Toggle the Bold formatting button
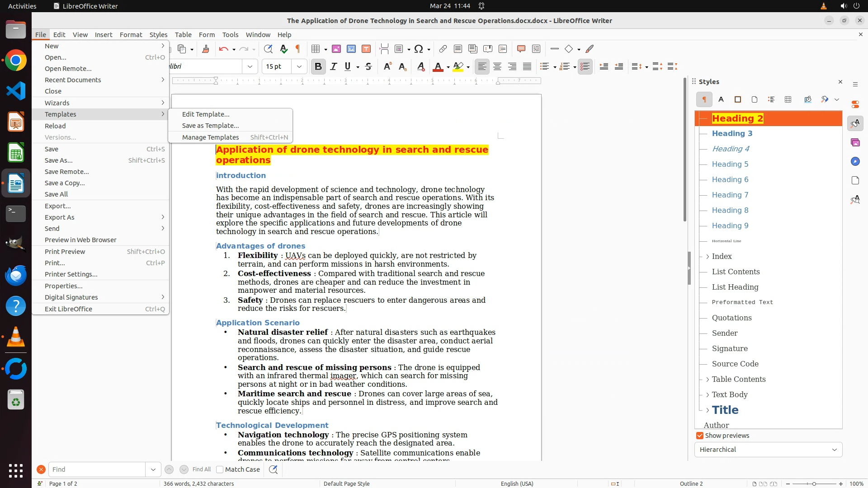This screenshot has height=488, width=868. (x=318, y=67)
